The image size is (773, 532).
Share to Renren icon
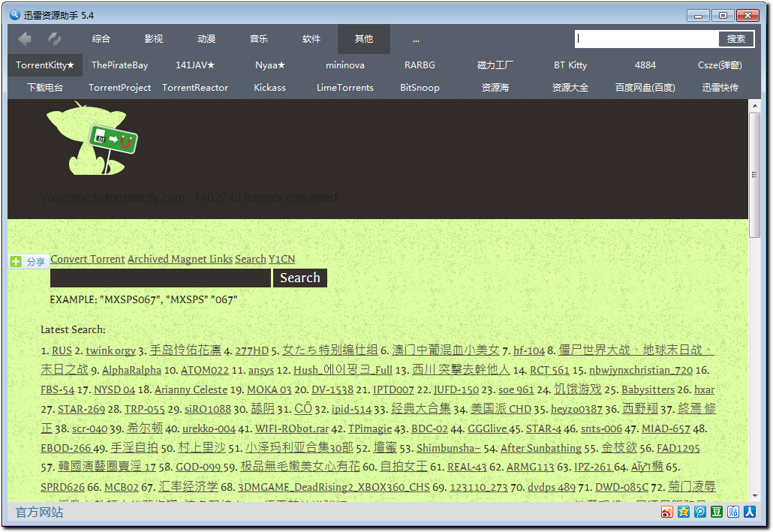[x=750, y=512]
